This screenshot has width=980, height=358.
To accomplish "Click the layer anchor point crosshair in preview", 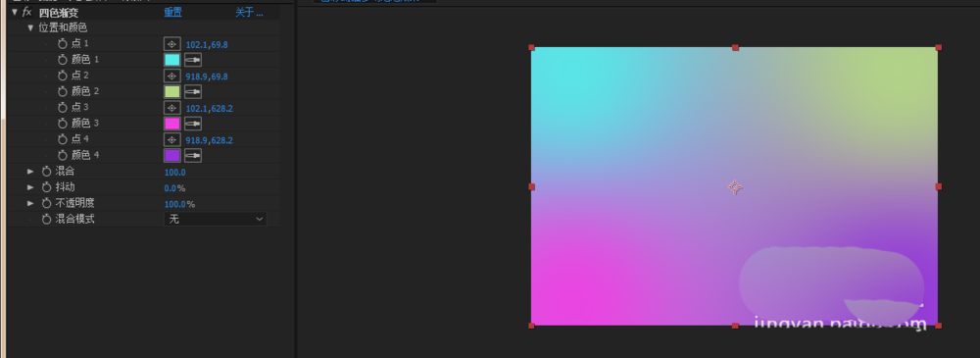I will point(735,187).
